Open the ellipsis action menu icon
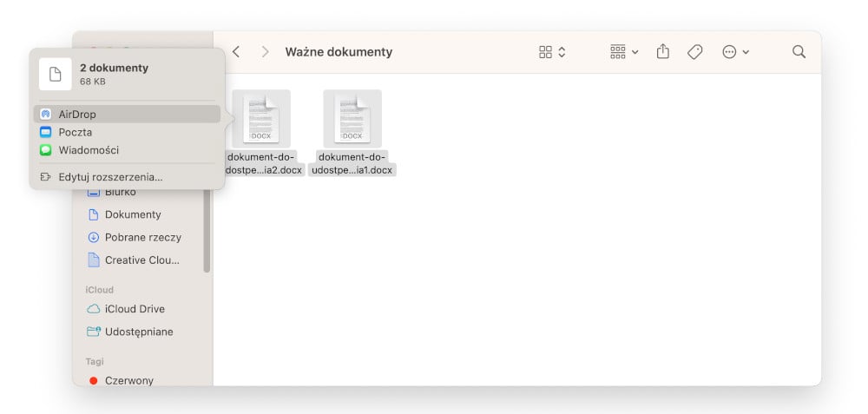Screen dimensions: 868x414 [730, 52]
